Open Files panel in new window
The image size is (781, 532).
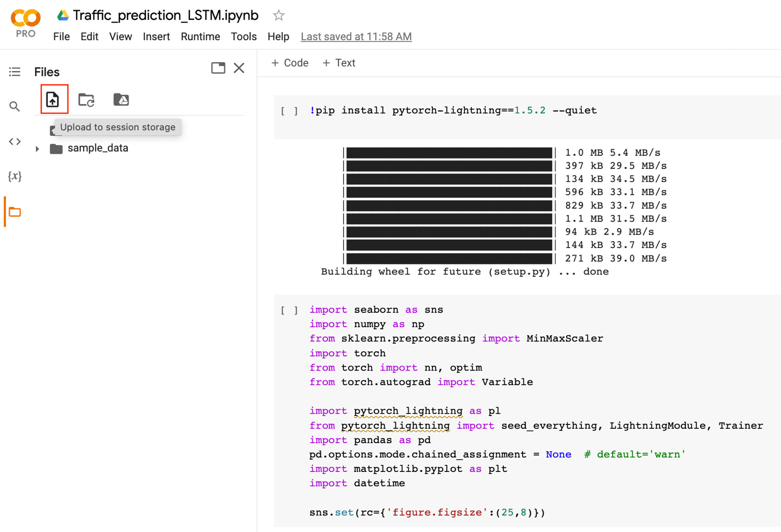click(218, 68)
